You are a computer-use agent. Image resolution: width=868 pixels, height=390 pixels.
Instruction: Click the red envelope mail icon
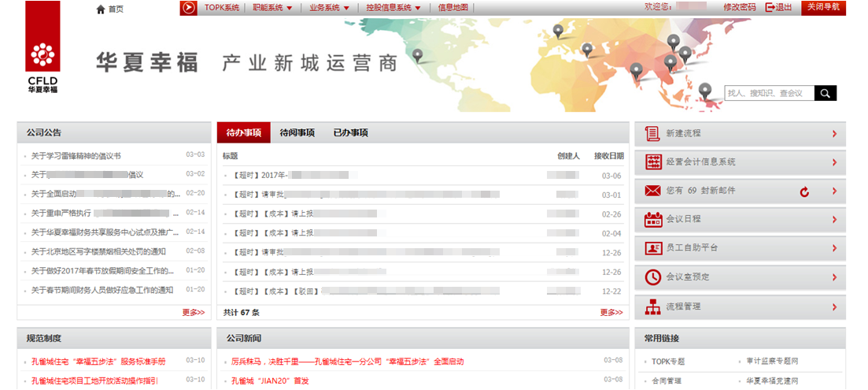[x=653, y=191]
